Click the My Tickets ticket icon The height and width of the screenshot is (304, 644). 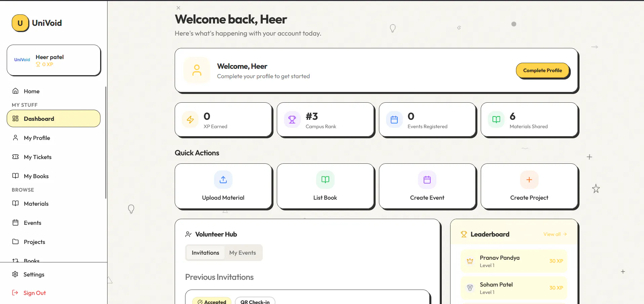(x=15, y=157)
